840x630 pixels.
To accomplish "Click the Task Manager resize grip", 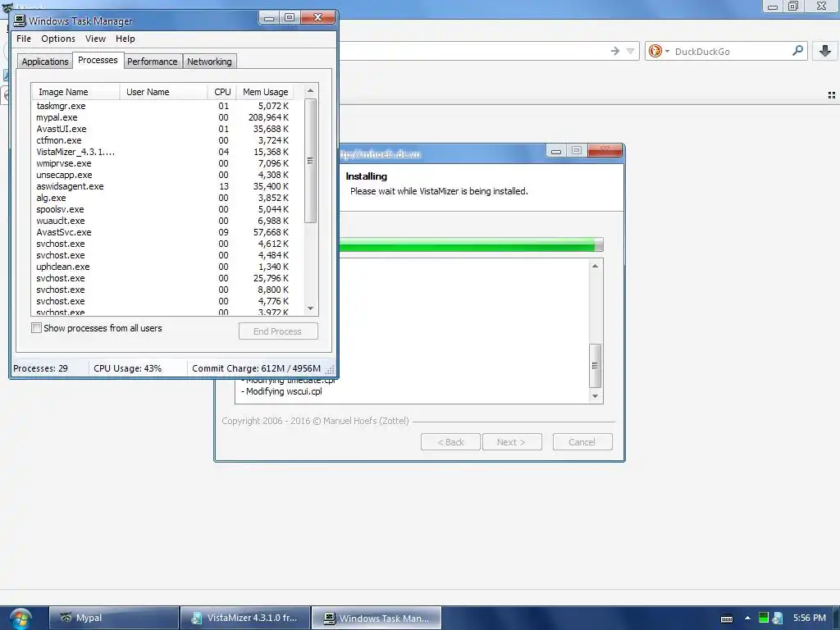I will (330, 370).
